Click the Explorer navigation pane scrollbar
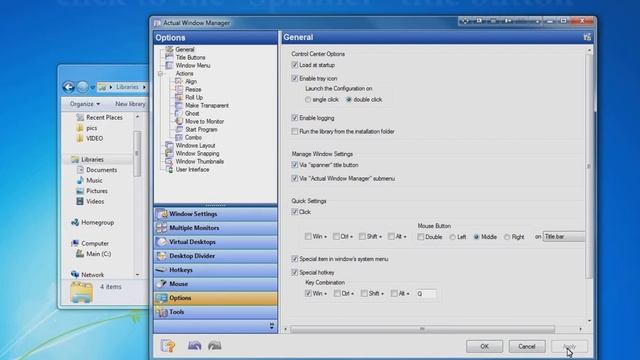This screenshot has height=360, width=640. click(x=137, y=154)
